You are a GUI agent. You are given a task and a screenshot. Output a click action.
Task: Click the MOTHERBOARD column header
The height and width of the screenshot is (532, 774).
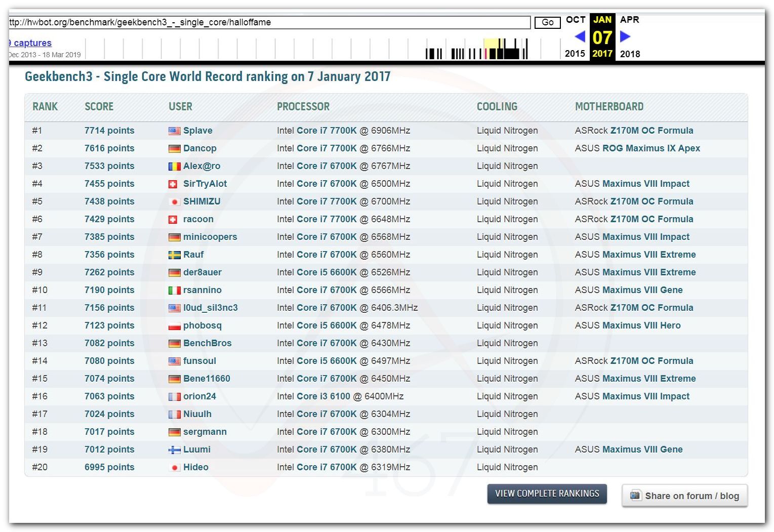pyautogui.click(x=609, y=106)
